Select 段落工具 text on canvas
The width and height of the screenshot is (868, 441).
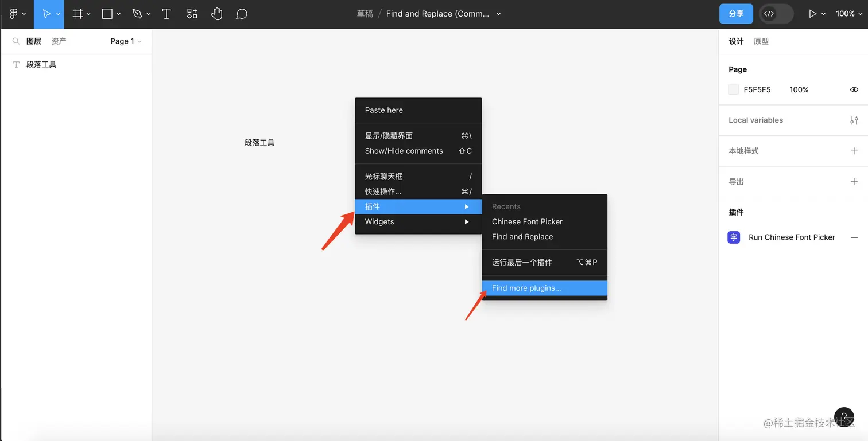coord(259,143)
